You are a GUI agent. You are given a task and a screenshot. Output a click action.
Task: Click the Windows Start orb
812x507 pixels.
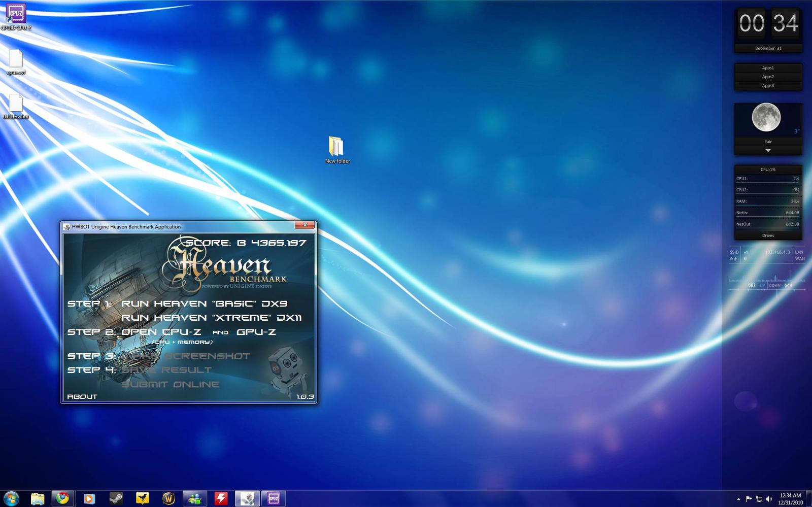point(11,498)
